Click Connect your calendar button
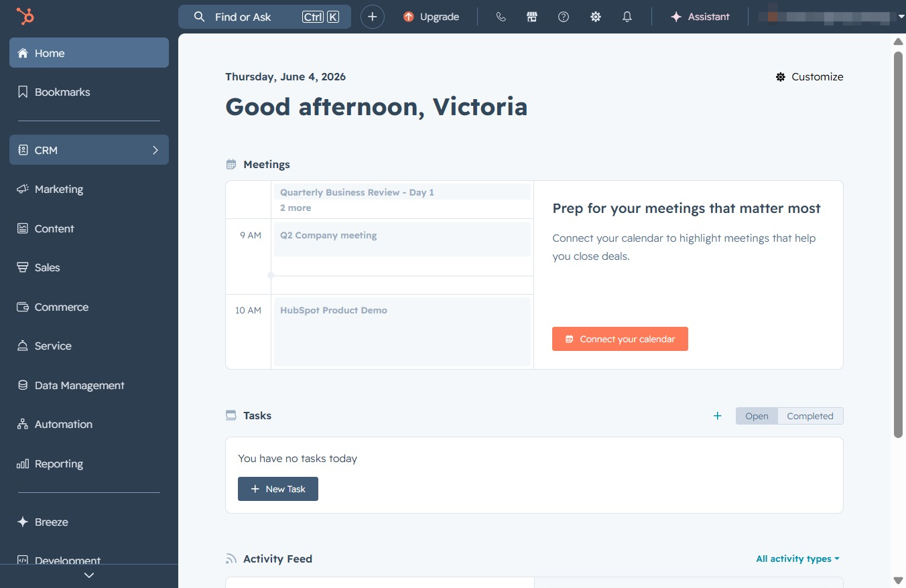Screen dimensions: 906x588 [x=620, y=339]
